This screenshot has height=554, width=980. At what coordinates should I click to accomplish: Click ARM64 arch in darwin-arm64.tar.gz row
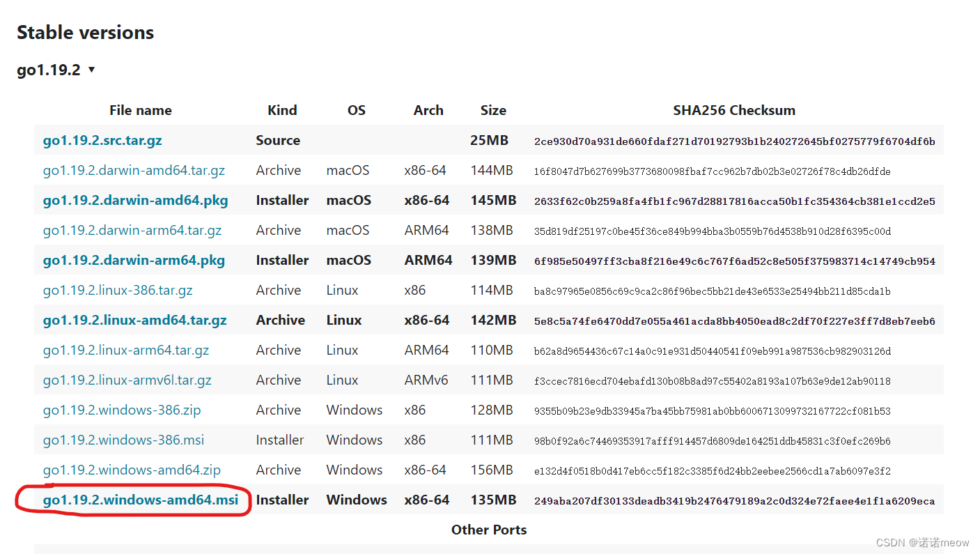pyautogui.click(x=426, y=230)
